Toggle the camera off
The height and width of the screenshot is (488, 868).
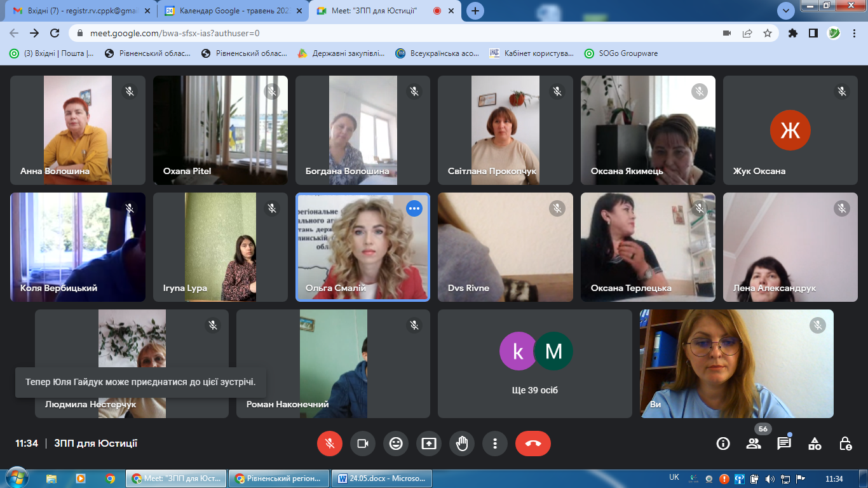click(x=363, y=444)
